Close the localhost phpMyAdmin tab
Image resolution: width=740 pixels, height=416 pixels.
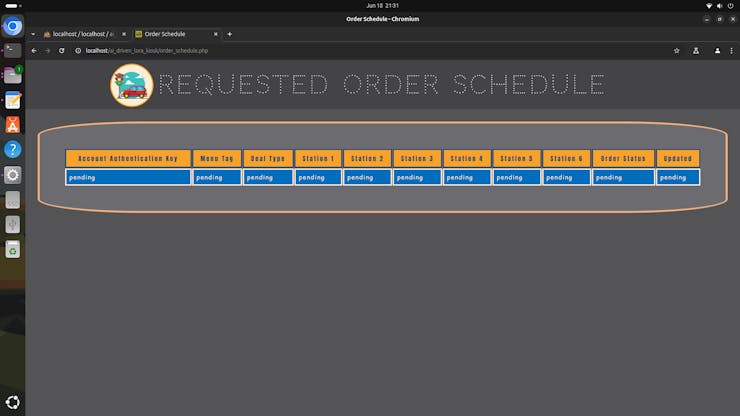124,34
